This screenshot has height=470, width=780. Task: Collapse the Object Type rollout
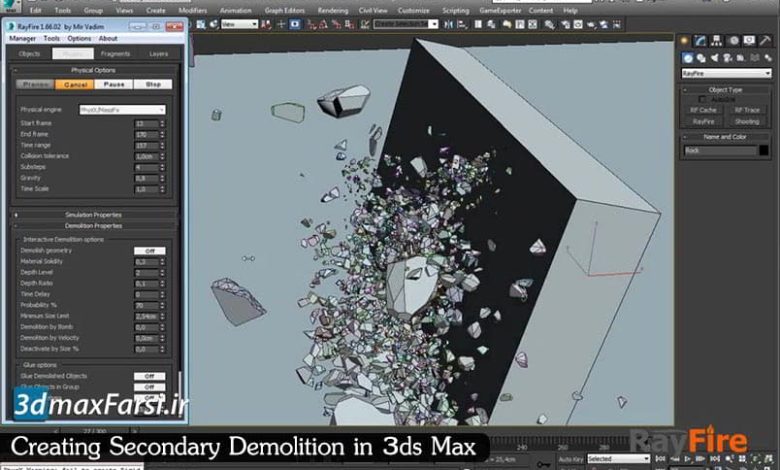(x=725, y=90)
